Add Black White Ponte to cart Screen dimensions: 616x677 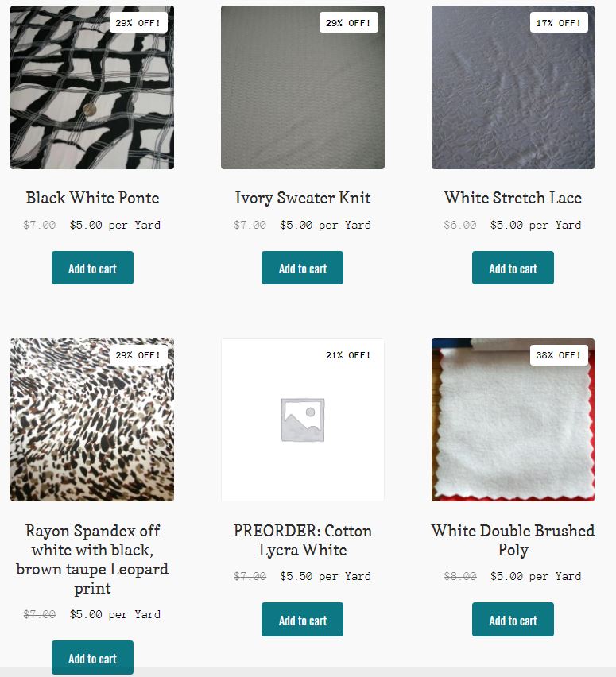(92, 268)
